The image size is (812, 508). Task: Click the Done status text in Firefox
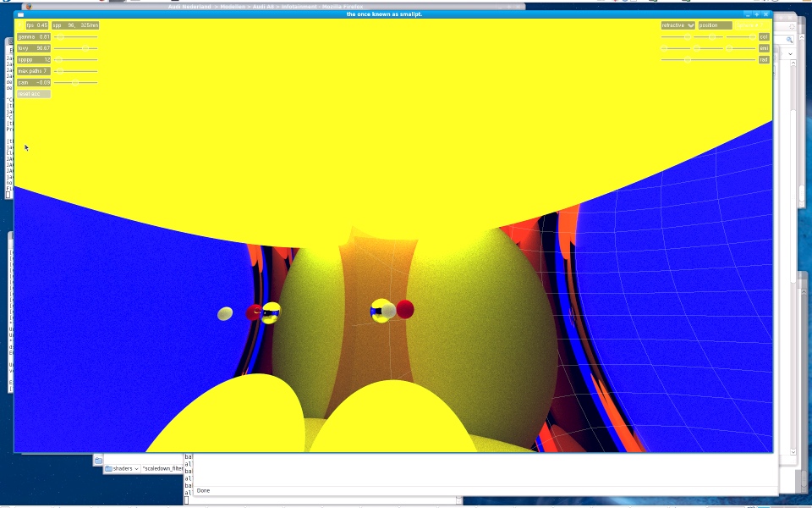coord(203,490)
